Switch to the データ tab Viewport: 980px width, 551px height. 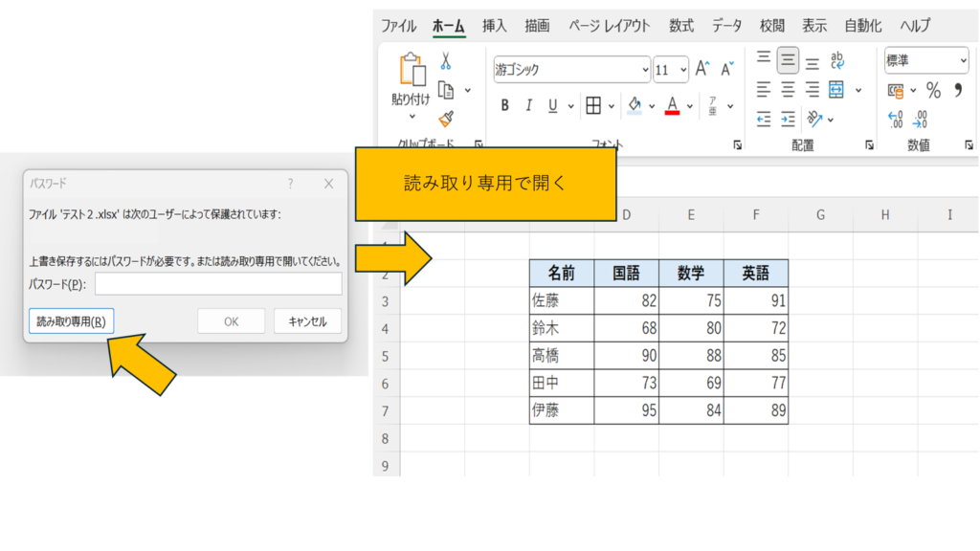click(726, 26)
